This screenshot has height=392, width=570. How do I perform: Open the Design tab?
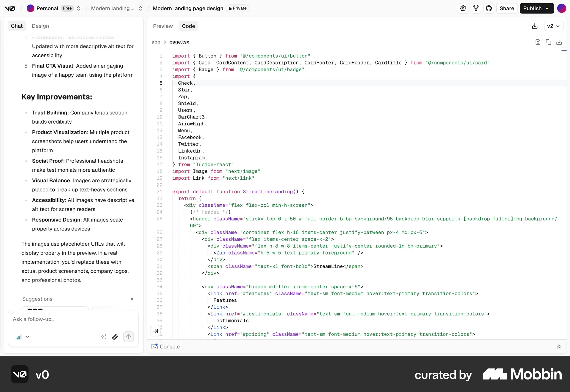coord(40,26)
